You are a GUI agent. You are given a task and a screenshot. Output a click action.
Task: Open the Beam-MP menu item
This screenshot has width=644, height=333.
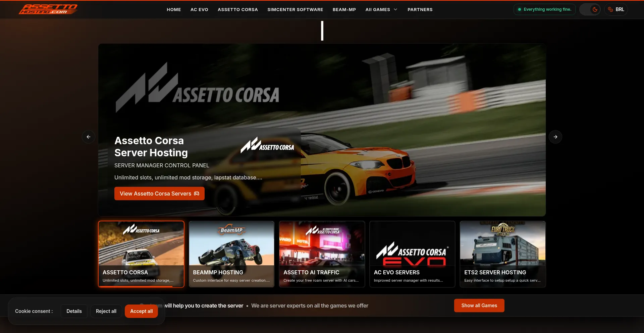click(x=344, y=10)
